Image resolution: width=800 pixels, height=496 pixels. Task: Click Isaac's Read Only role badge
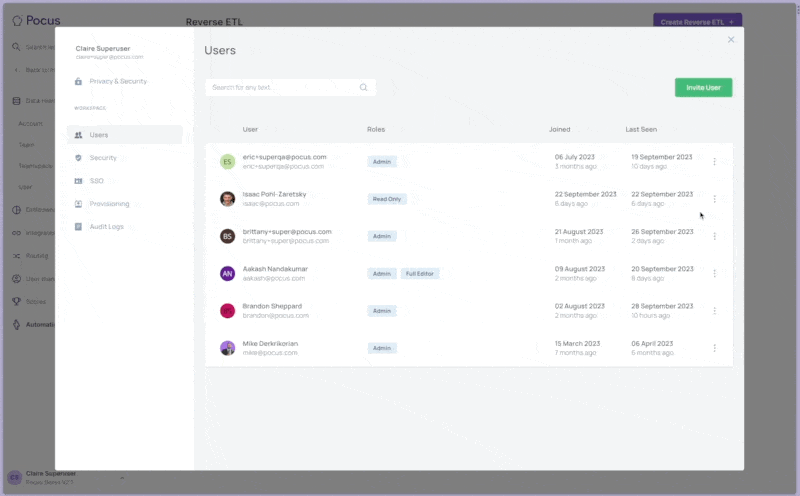(387, 199)
